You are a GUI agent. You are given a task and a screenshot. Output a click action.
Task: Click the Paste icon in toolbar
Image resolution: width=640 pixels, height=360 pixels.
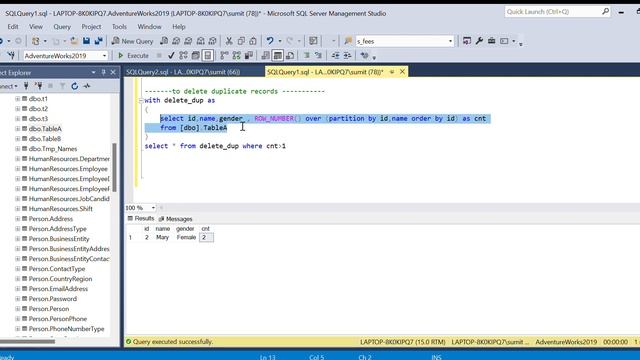tap(253, 41)
